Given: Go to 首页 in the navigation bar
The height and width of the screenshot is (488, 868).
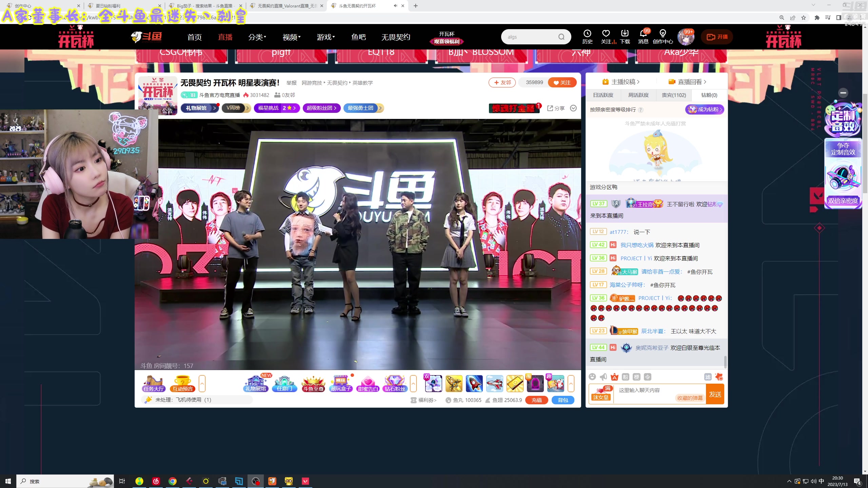Looking at the screenshot, I should 195,37.
